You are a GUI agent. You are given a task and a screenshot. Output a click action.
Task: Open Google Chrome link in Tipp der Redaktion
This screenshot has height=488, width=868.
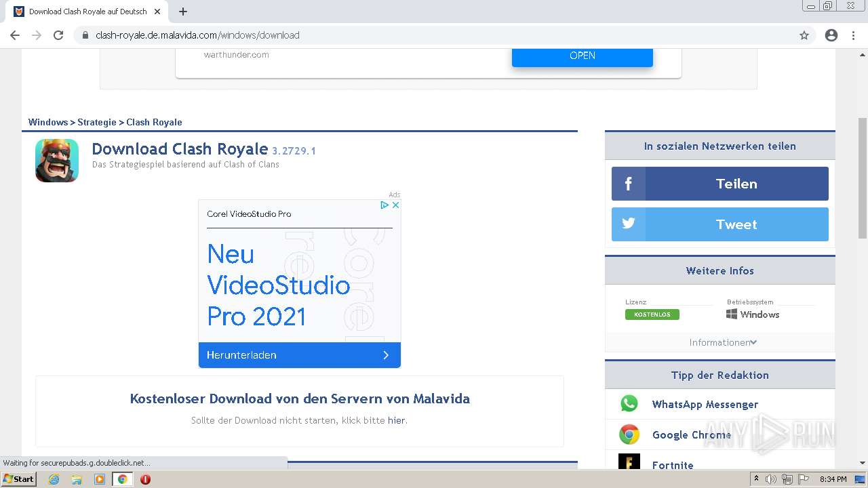pyautogui.click(x=692, y=434)
